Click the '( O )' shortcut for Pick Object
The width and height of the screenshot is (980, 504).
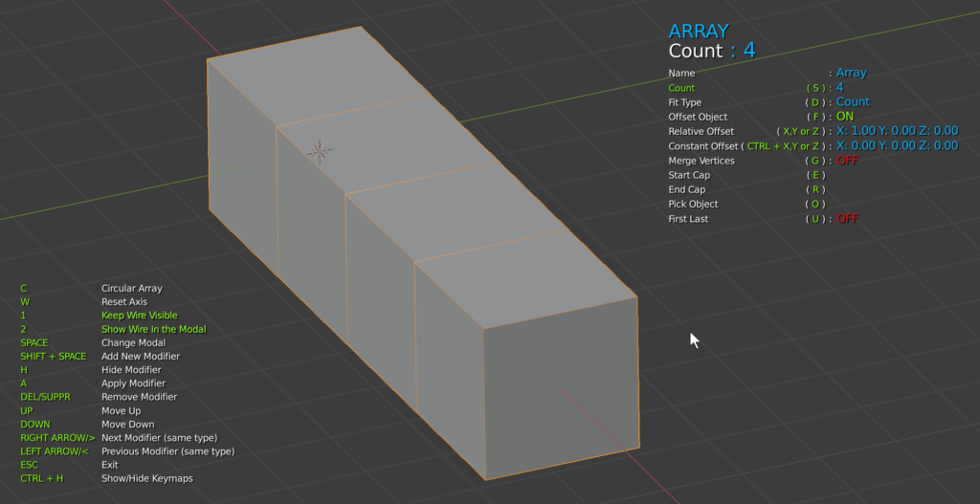pos(815,205)
